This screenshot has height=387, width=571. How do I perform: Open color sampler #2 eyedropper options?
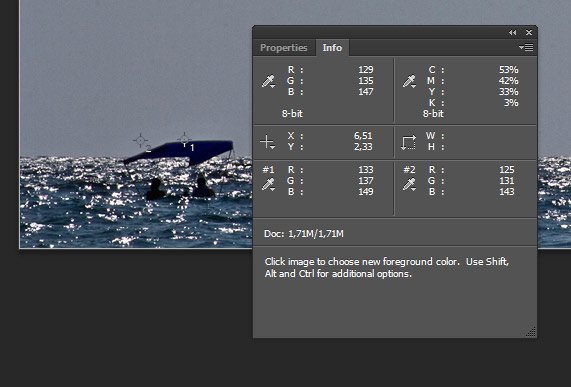[x=409, y=184]
